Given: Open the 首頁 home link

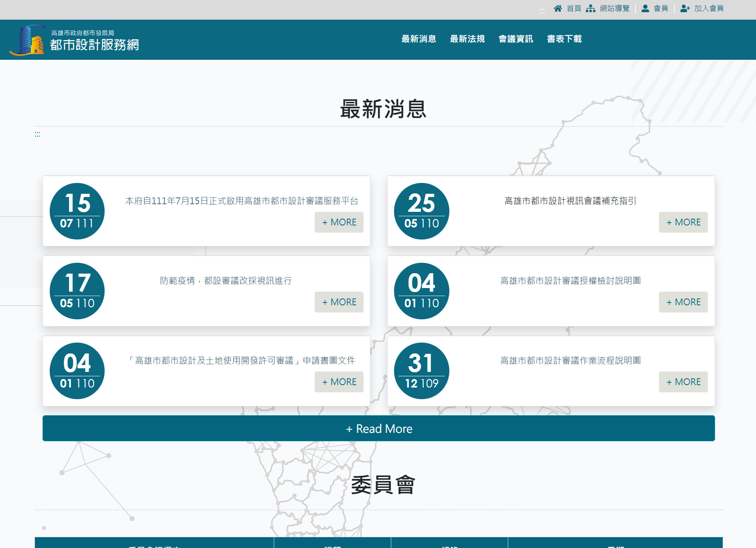Looking at the screenshot, I should click(574, 8).
